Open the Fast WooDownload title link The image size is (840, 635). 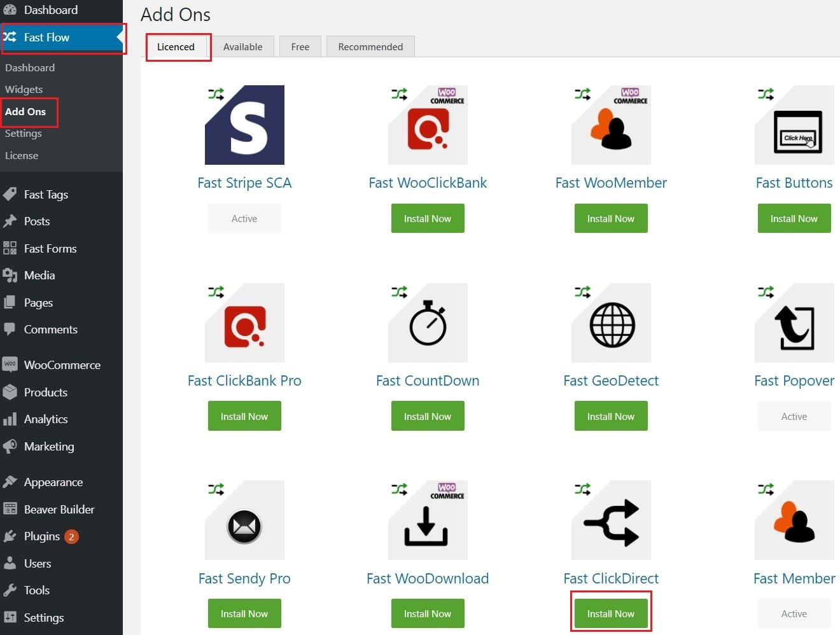[x=428, y=578]
